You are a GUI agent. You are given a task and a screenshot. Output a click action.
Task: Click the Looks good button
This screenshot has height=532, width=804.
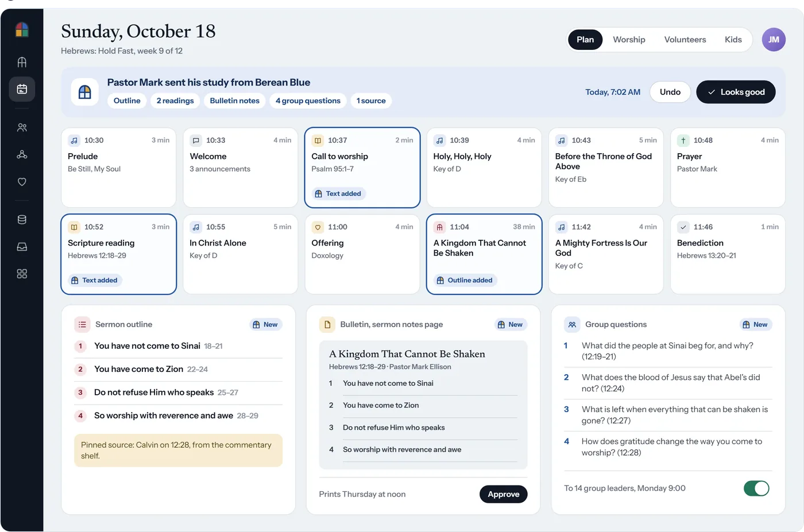pyautogui.click(x=736, y=92)
